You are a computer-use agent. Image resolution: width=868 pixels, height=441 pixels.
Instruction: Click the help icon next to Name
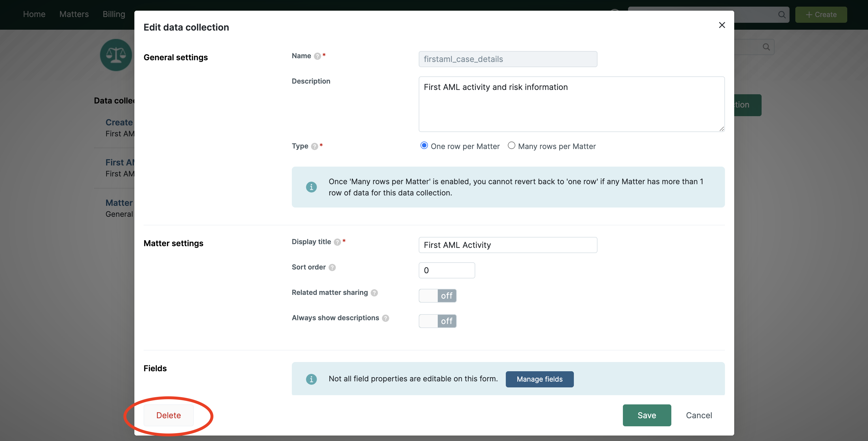pos(317,56)
